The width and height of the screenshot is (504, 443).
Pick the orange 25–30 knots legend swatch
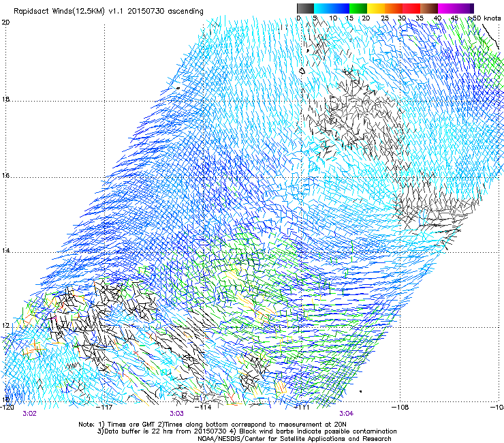click(394, 8)
